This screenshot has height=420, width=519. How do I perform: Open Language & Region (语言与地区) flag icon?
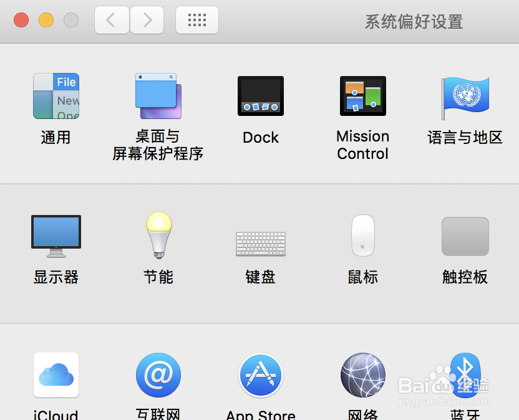[x=465, y=98]
